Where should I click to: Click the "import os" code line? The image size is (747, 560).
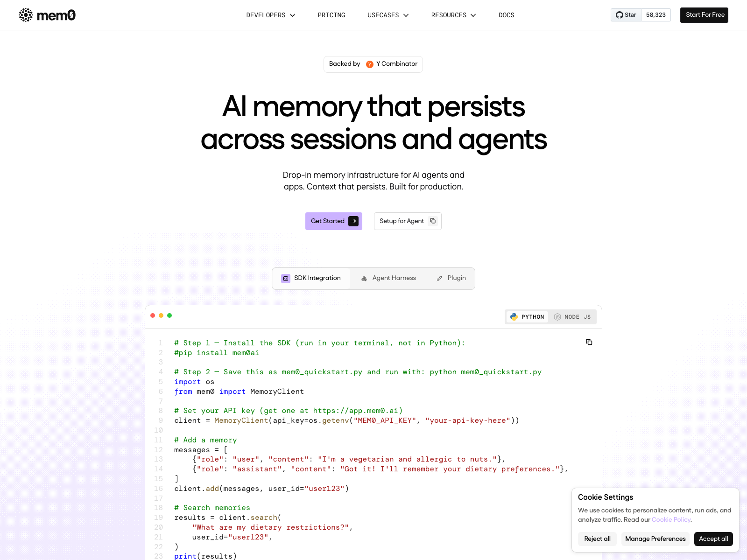[194, 382]
